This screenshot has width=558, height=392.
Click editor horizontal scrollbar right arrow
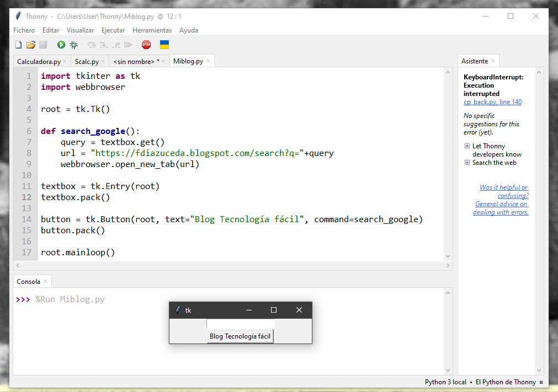[448, 266]
